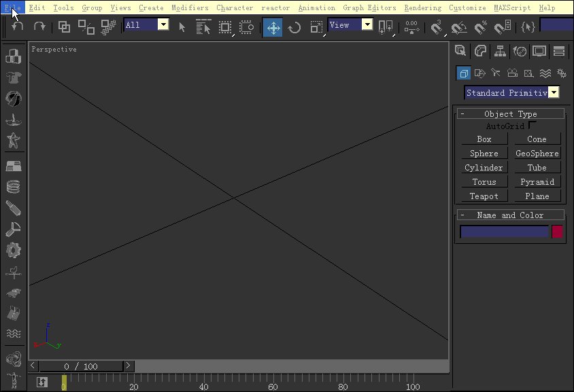Image resolution: width=574 pixels, height=392 pixels.
Task: Open the Motion command panel tab
Action: [520, 51]
